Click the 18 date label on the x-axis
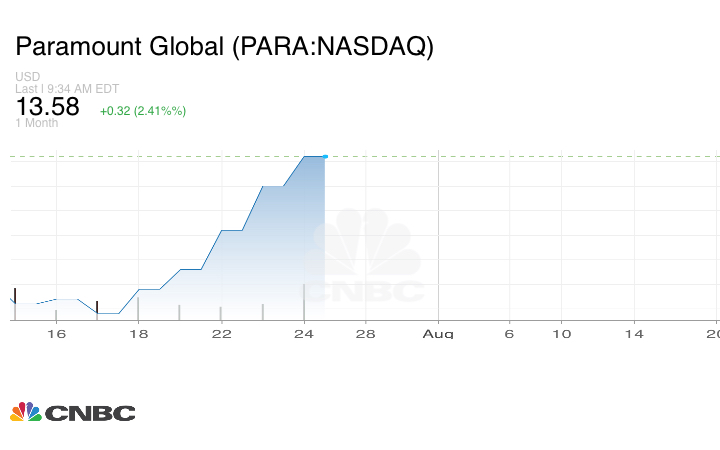The height and width of the screenshot is (450, 720). 138,333
